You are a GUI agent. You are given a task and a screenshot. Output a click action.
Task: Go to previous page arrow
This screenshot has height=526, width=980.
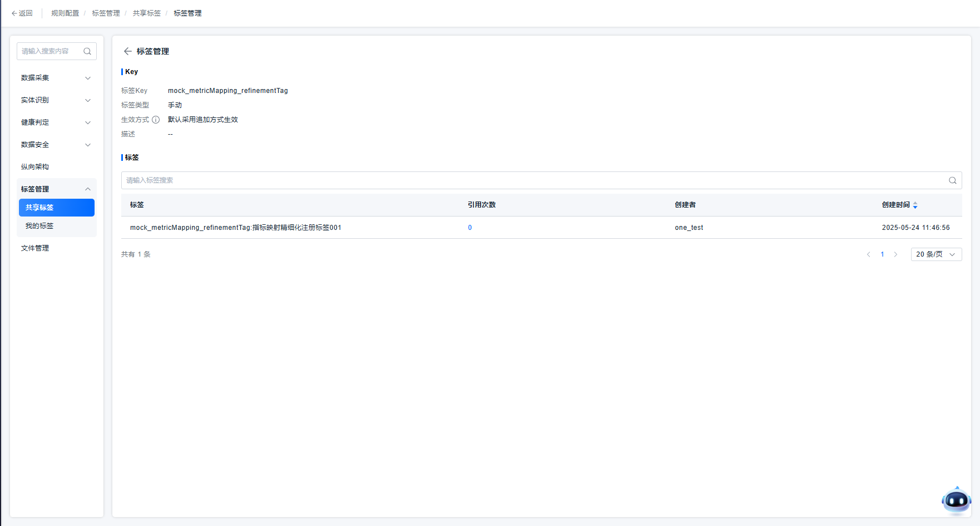point(868,254)
